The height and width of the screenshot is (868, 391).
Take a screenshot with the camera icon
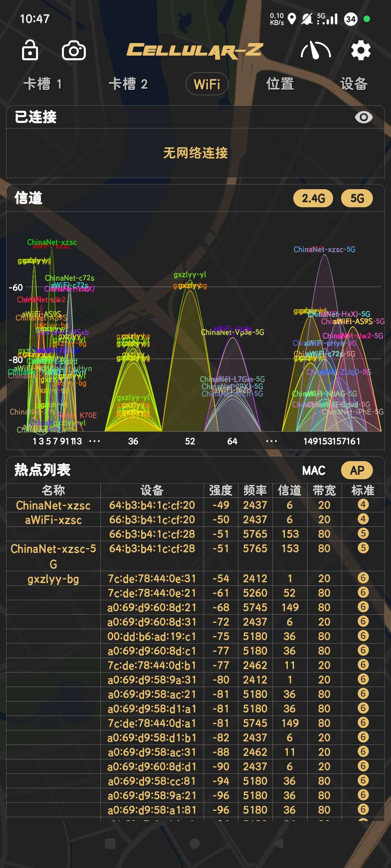(74, 51)
